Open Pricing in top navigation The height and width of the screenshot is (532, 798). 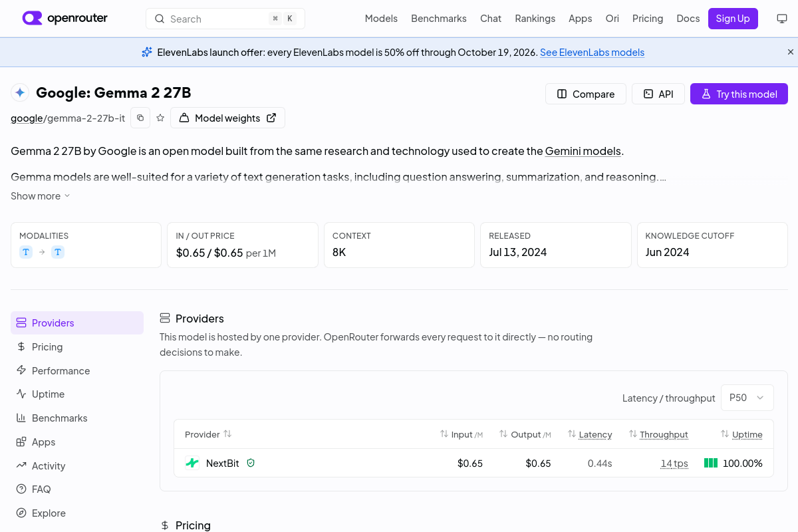pos(648,19)
